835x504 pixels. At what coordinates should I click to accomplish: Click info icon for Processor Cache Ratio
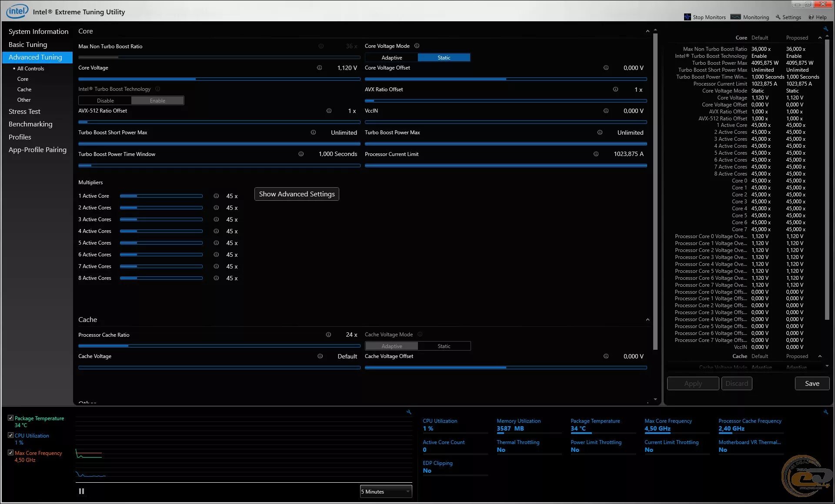point(328,335)
